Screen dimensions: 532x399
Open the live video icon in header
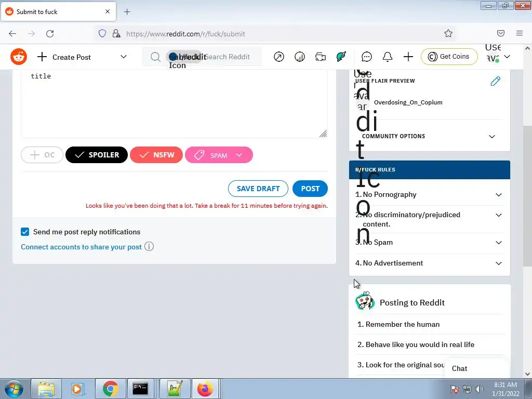(x=320, y=57)
